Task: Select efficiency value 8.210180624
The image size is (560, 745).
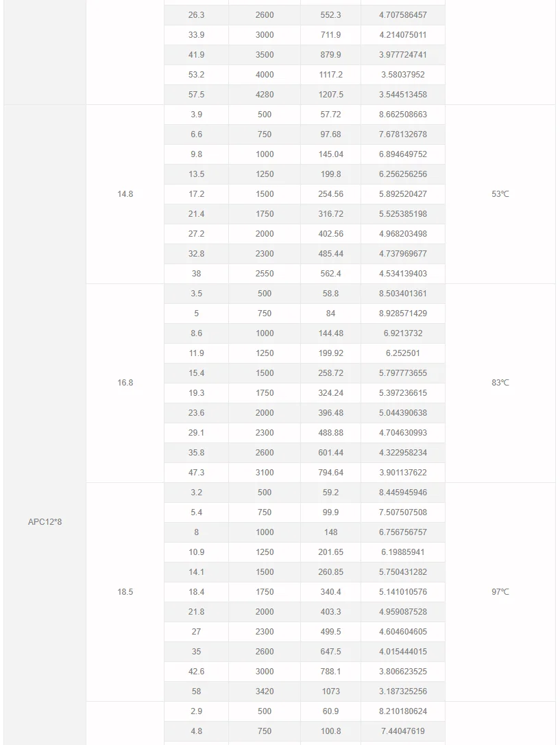Action: 403,711
